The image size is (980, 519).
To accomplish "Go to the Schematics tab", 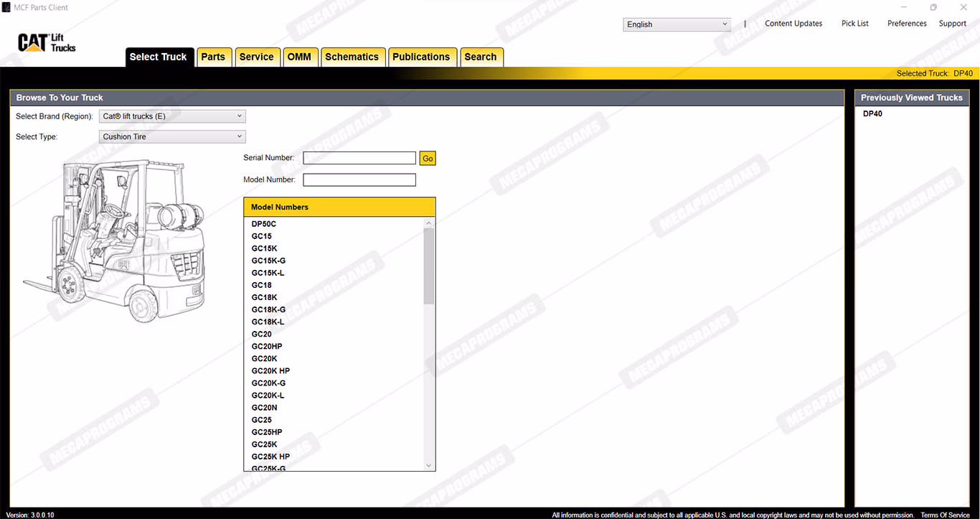I will tap(352, 57).
